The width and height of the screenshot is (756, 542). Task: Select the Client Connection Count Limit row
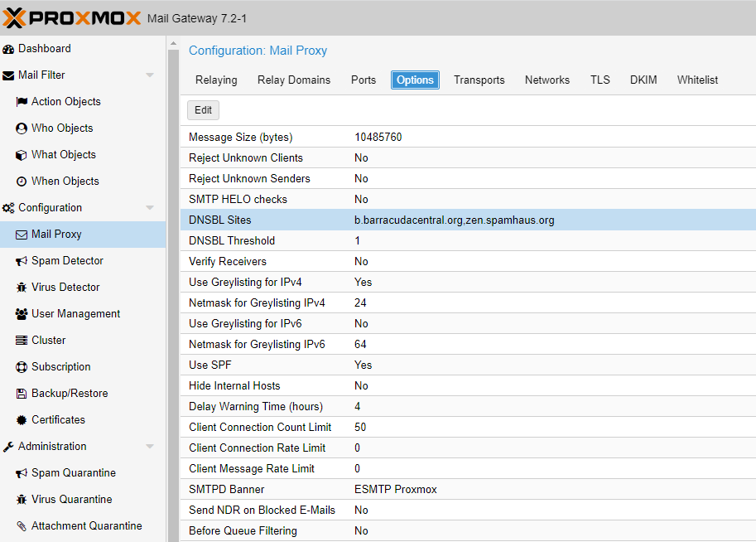point(468,428)
